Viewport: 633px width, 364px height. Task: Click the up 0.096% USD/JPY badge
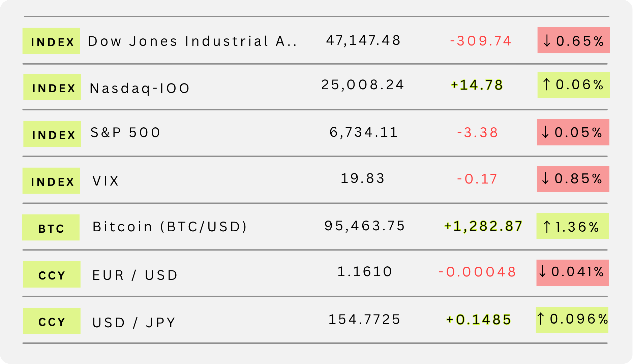(572, 320)
